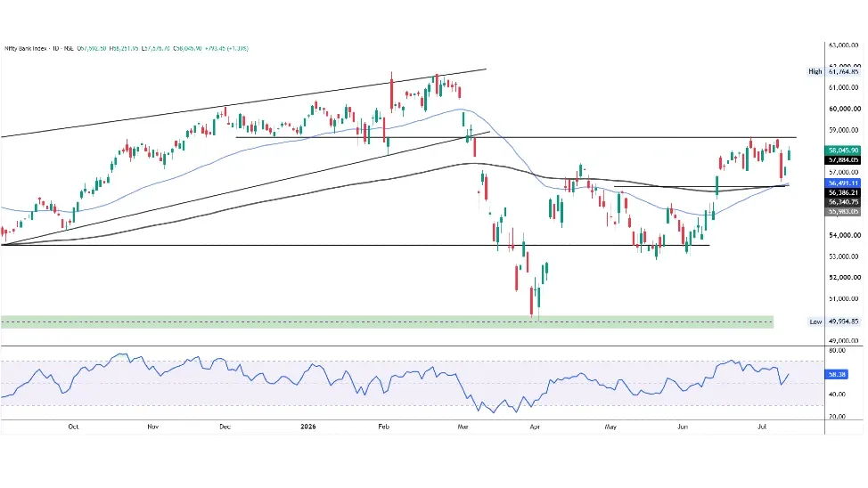Viewport: 868px width, 488px height.
Task: Click the Oct label on time axis
Action: coord(73,427)
